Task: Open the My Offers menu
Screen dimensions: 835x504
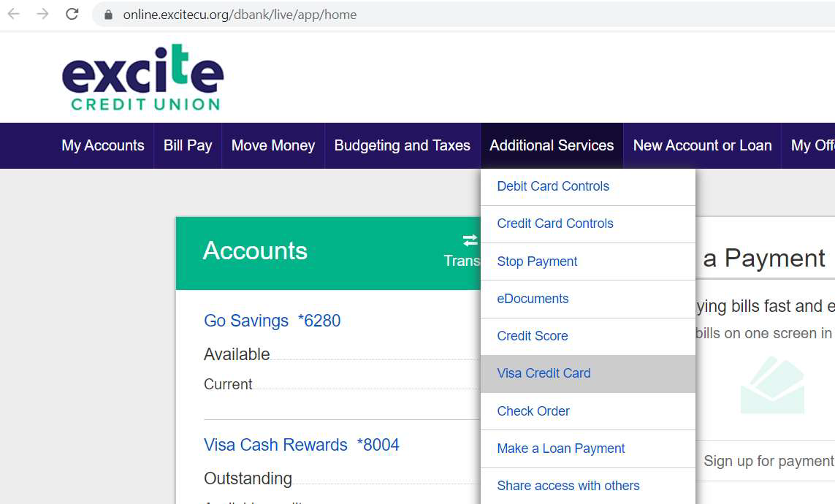Action: [x=809, y=145]
